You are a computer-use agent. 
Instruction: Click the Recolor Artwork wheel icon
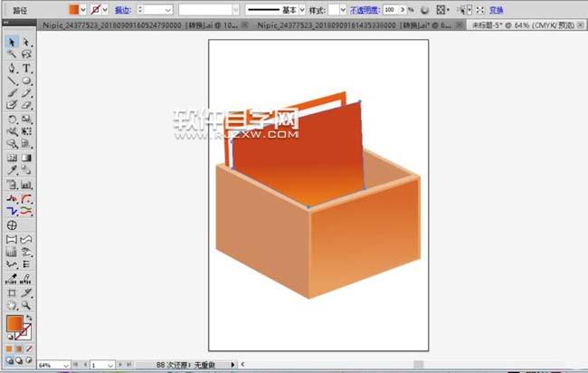[424, 10]
